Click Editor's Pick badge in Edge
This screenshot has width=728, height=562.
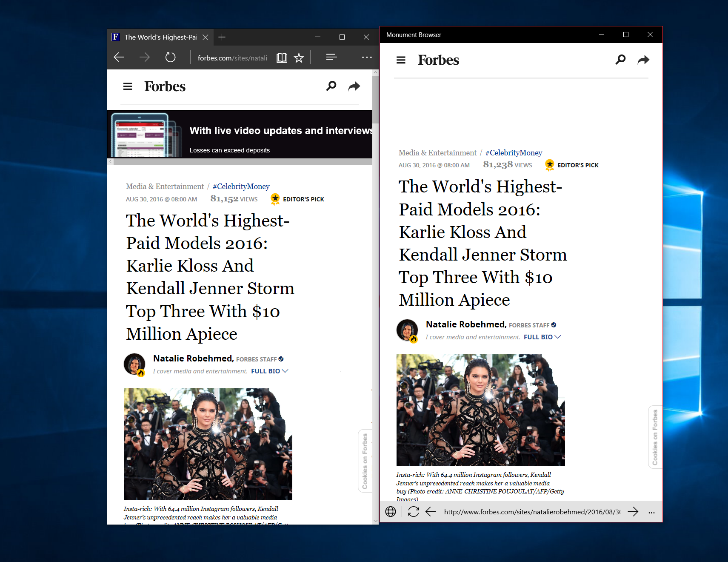click(x=297, y=199)
